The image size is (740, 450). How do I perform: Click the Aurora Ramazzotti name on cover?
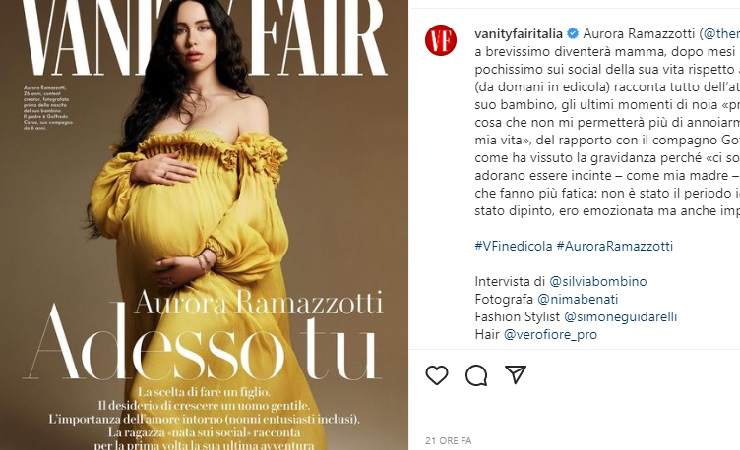[x=259, y=302]
